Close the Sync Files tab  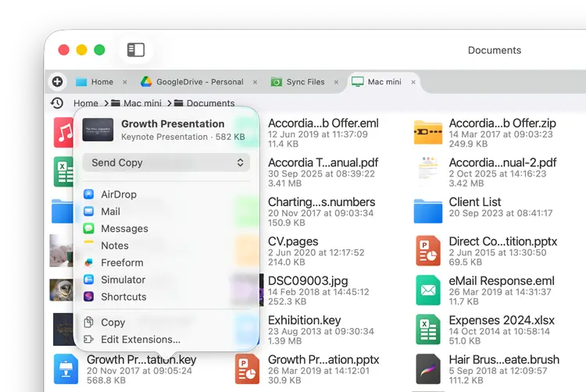(337, 82)
